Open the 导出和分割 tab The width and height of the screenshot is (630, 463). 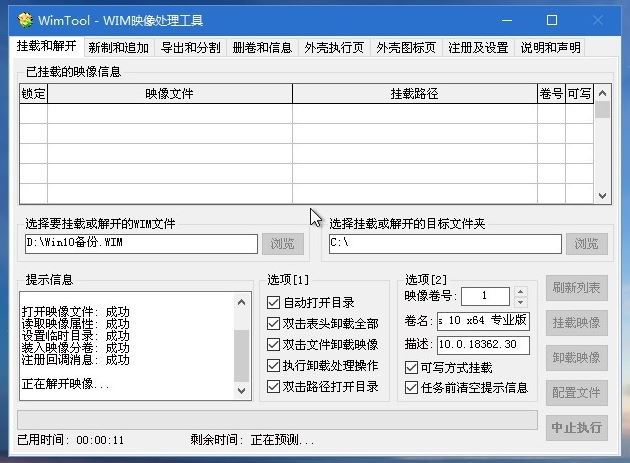tap(190, 48)
